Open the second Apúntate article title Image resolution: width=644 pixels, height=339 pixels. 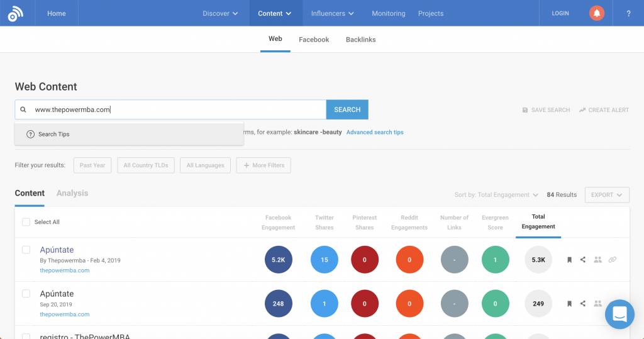click(57, 294)
